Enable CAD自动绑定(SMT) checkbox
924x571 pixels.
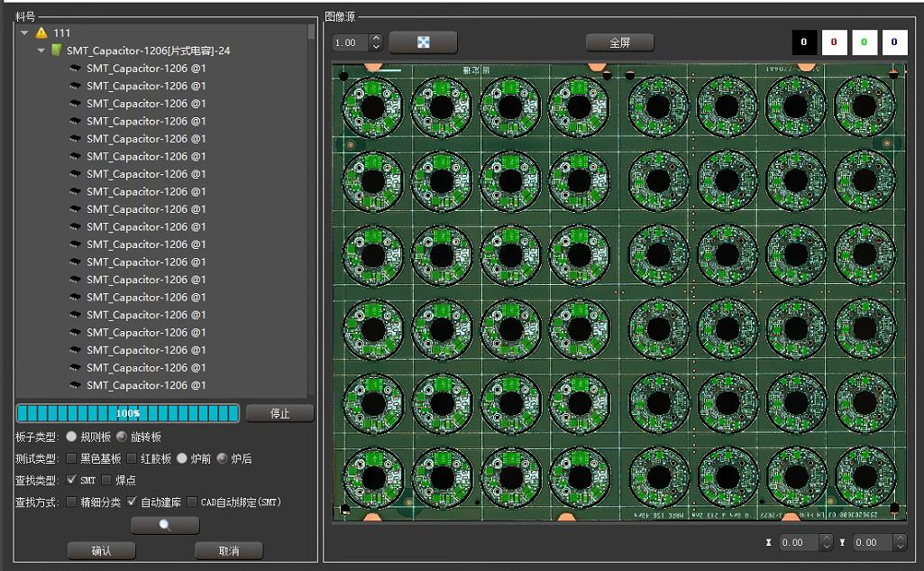pyautogui.click(x=192, y=502)
